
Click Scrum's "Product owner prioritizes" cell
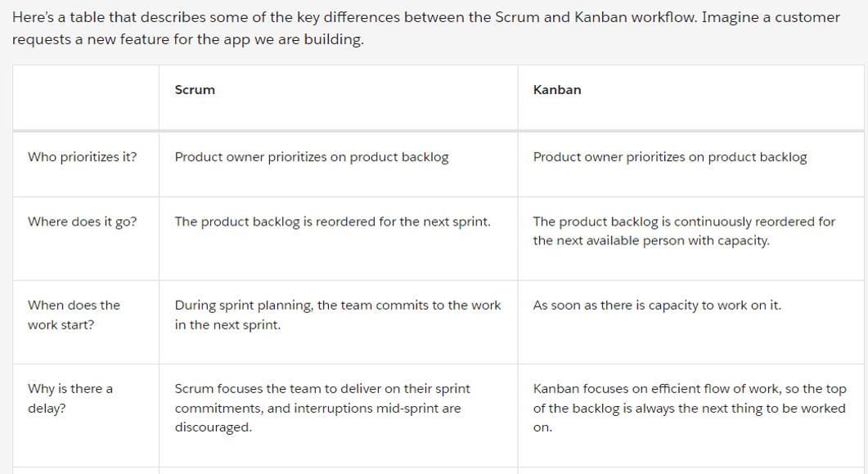point(311,157)
